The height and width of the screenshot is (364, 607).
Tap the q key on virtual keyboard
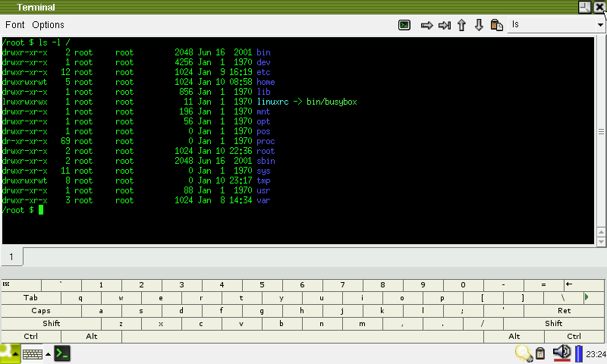click(81, 298)
